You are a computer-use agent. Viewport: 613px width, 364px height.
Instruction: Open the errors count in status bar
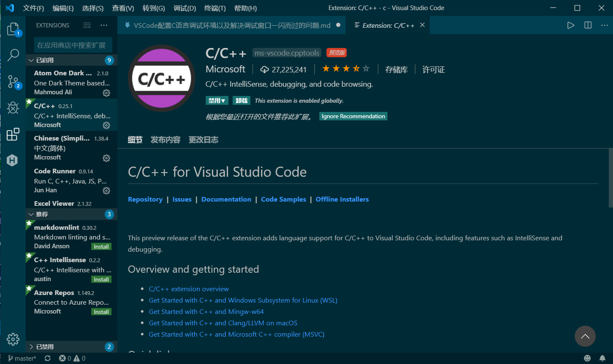click(x=65, y=358)
